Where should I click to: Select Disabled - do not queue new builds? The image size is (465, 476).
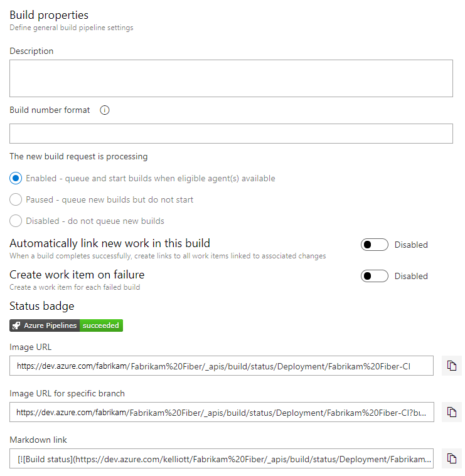click(16, 221)
